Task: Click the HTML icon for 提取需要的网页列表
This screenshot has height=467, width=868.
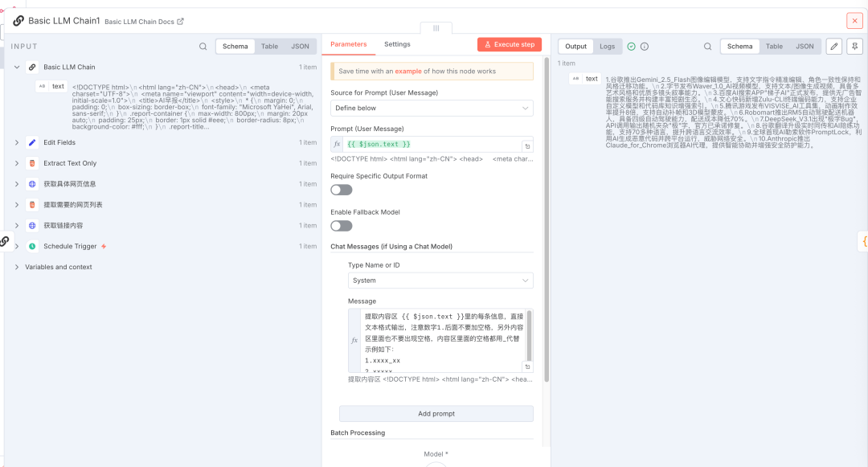Action: 32,205
